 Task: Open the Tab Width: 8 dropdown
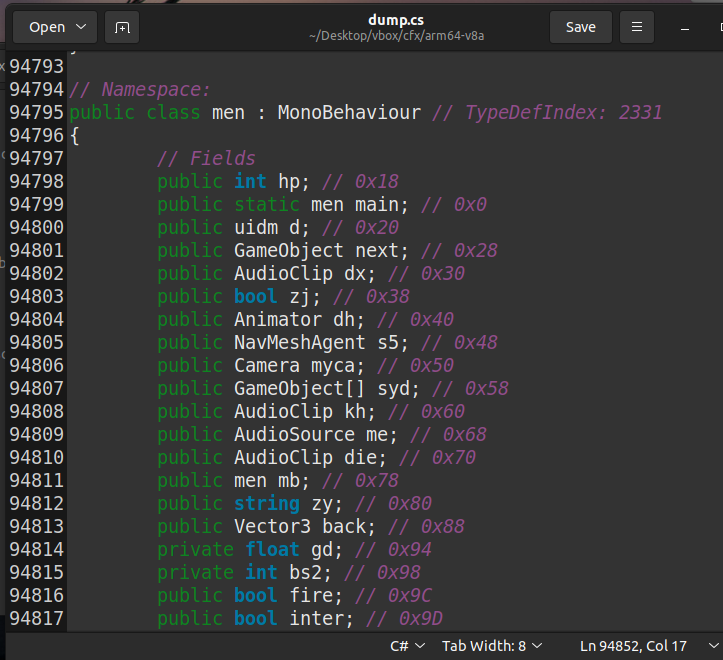pyautogui.click(x=492, y=646)
